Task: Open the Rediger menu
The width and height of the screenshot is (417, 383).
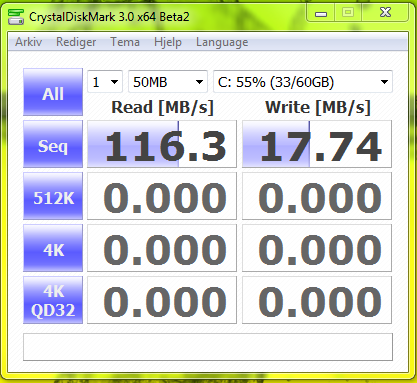Action: [x=76, y=42]
